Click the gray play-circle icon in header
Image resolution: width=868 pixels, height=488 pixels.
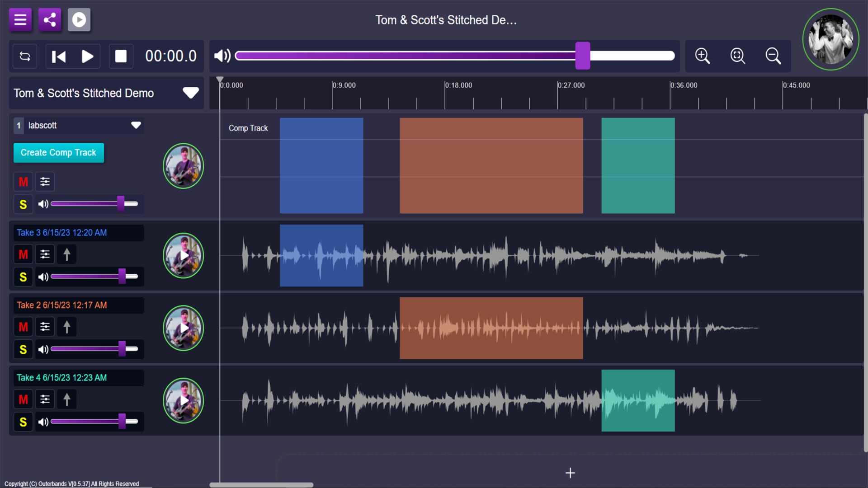[79, 20]
